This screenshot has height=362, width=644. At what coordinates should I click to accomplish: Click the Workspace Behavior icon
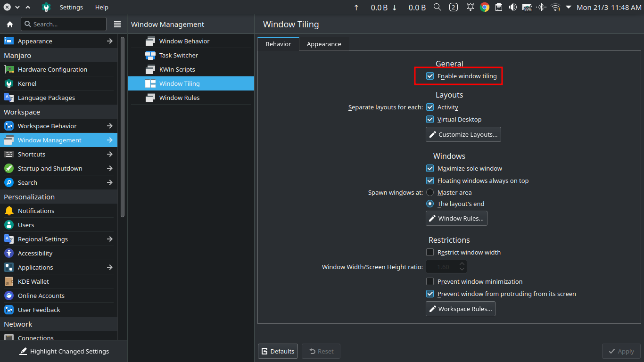[9, 126]
